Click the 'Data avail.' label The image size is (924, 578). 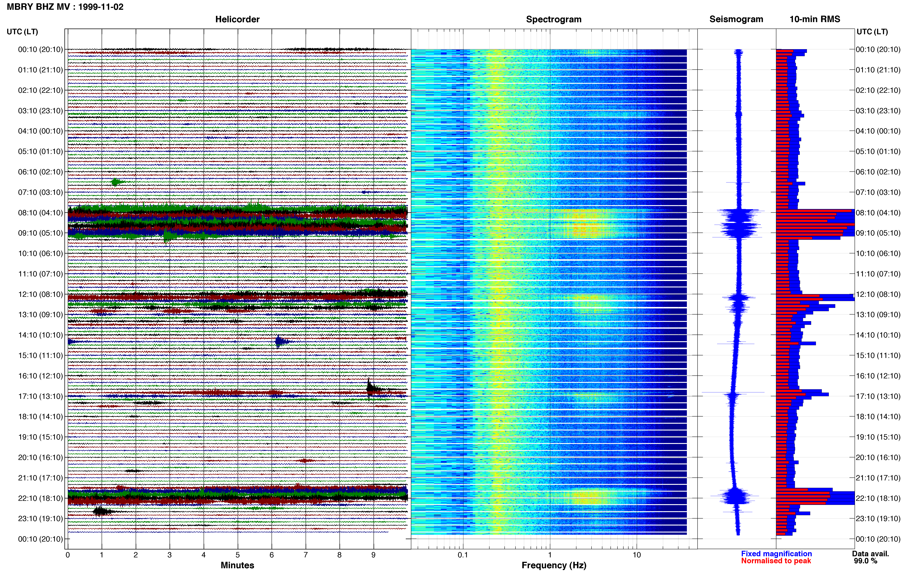pos(870,554)
